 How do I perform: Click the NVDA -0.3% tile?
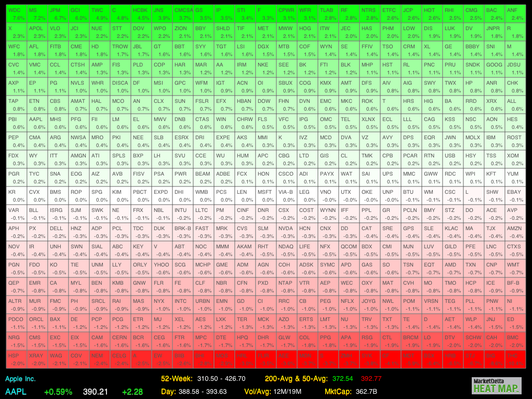pos(286,232)
